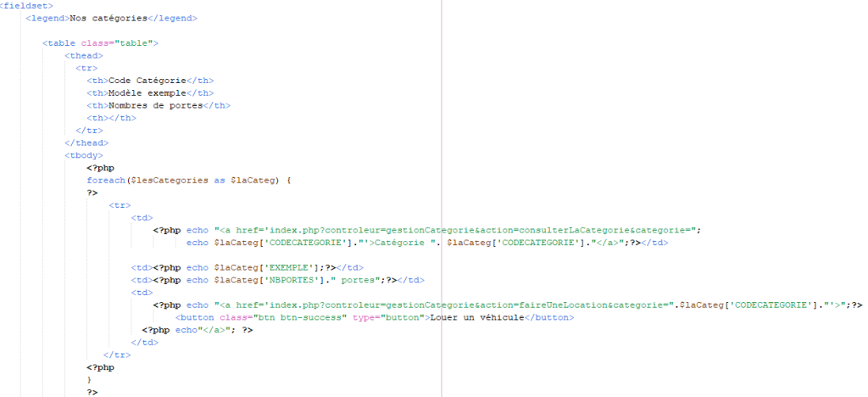The width and height of the screenshot is (868, 397).
Task: Click the 'Code Catégorie' header line
Action: pyautogui.click(x=150, y=81)
